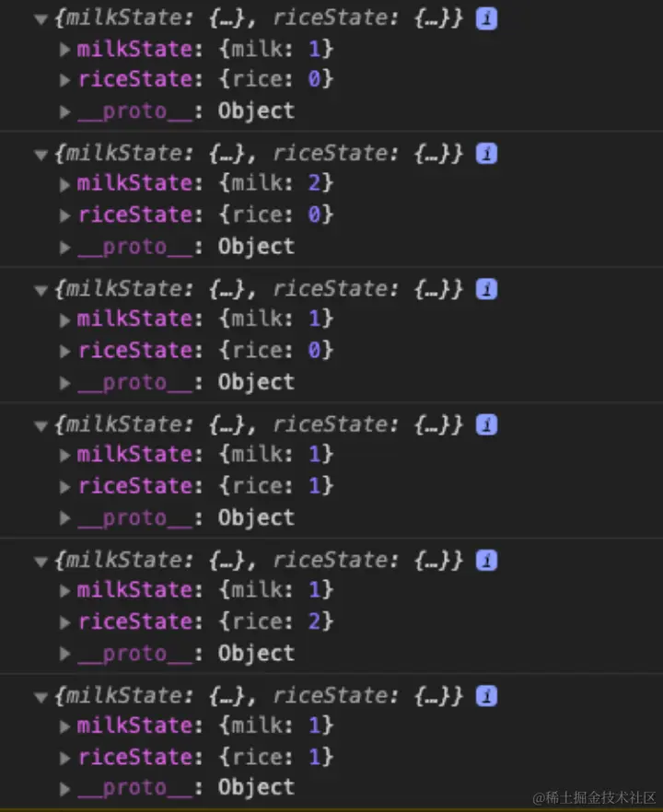Click the info icon on the fifth logged object

click(486, 560)
